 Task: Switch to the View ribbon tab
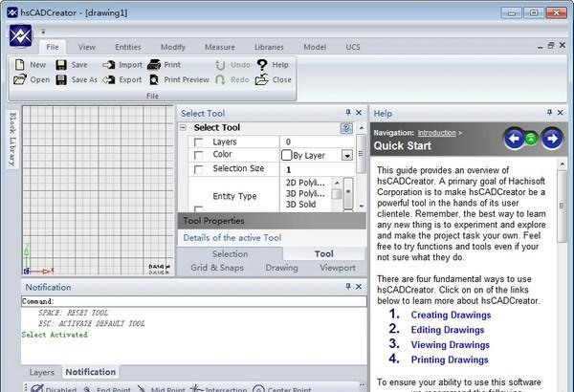[87, 47]
